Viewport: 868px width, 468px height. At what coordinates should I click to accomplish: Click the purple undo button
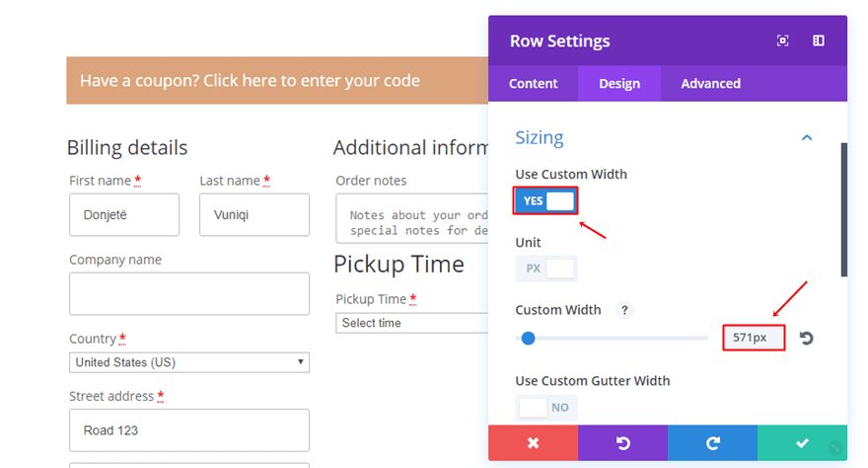pyautogui.click(x=622, y=443)
